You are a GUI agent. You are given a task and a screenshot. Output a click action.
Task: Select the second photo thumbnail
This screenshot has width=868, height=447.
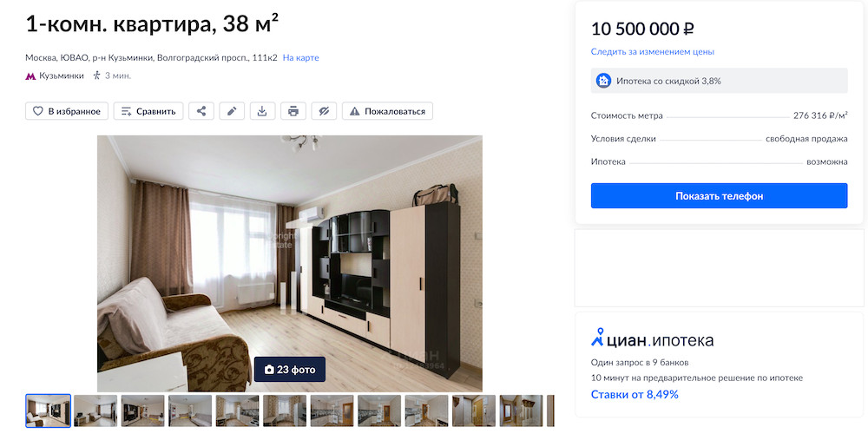tap(95, 411)
